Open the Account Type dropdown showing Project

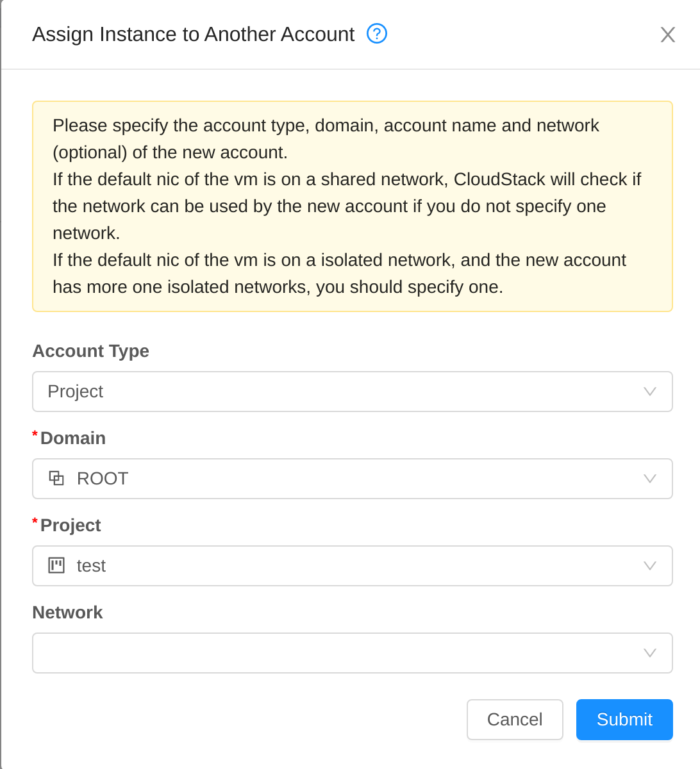pos(352,391)
